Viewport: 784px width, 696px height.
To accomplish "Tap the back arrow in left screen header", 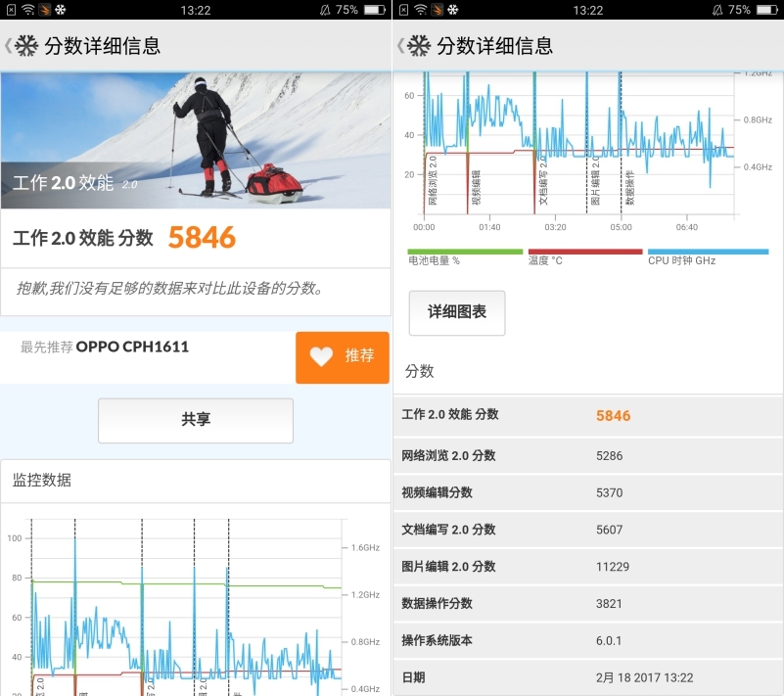I will (x=8, y=46).
